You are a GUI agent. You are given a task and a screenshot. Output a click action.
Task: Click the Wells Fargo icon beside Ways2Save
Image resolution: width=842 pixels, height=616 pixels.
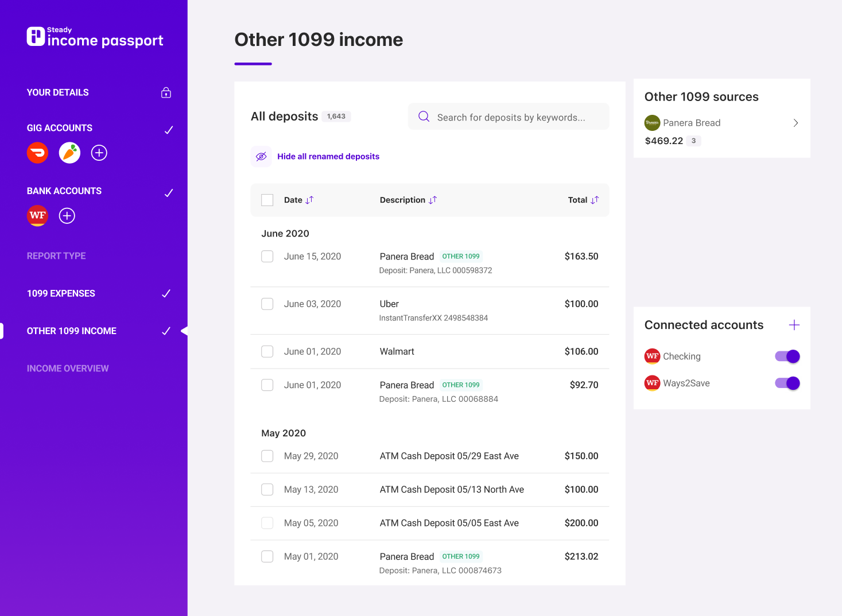pos(652,383)
